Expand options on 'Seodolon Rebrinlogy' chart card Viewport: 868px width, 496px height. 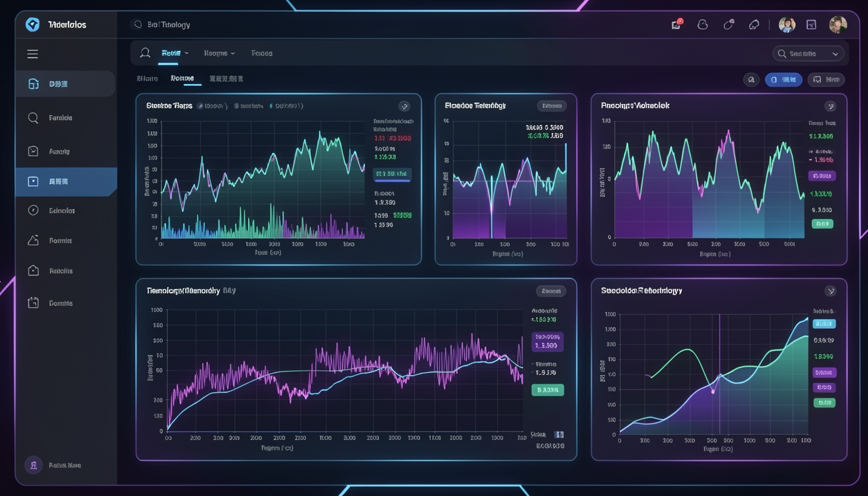[x=831, y=291]
